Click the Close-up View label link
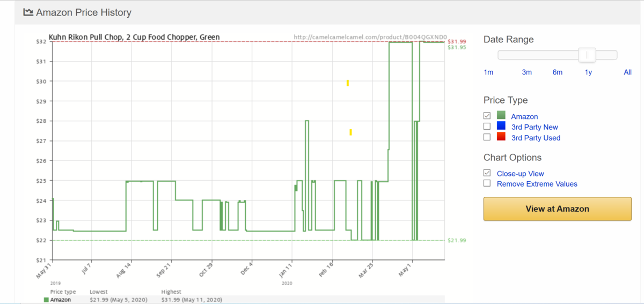The height and width of the screenshot is (304, 644). (x=521, y=174)
